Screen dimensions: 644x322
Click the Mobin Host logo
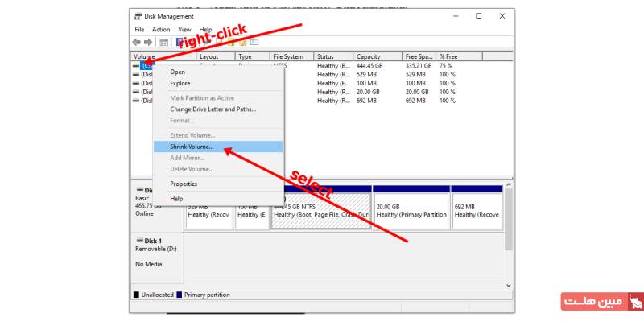(600, 302)
